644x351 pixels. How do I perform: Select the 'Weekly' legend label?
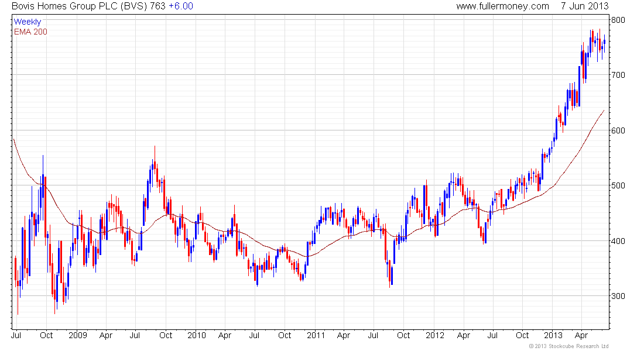[x=28, y=22]
